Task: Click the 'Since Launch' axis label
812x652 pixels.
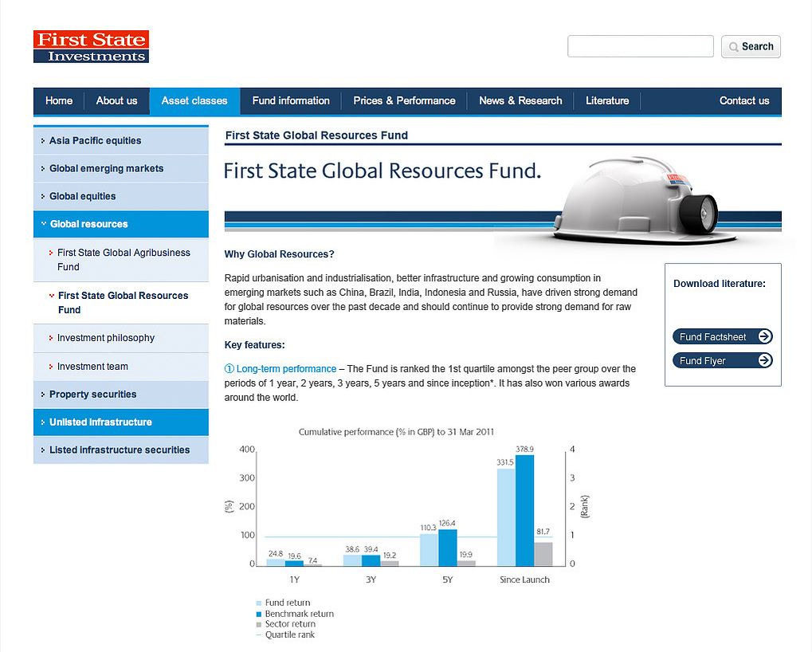Action: pos(524,579)
